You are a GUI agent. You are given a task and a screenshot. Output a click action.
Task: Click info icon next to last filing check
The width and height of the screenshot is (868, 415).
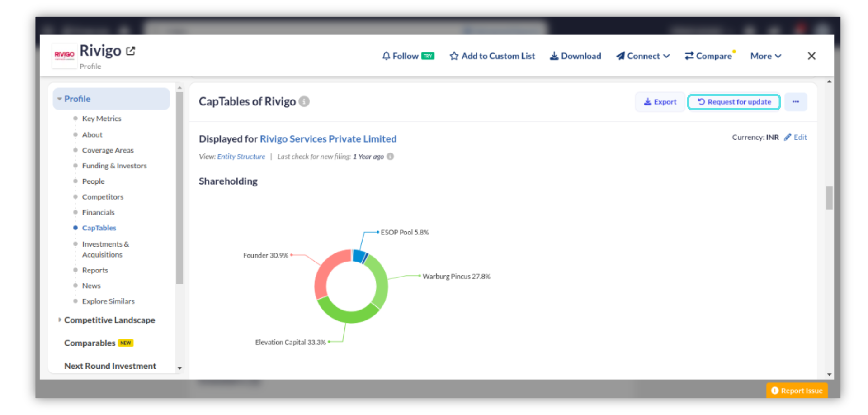tap(390, 157)
